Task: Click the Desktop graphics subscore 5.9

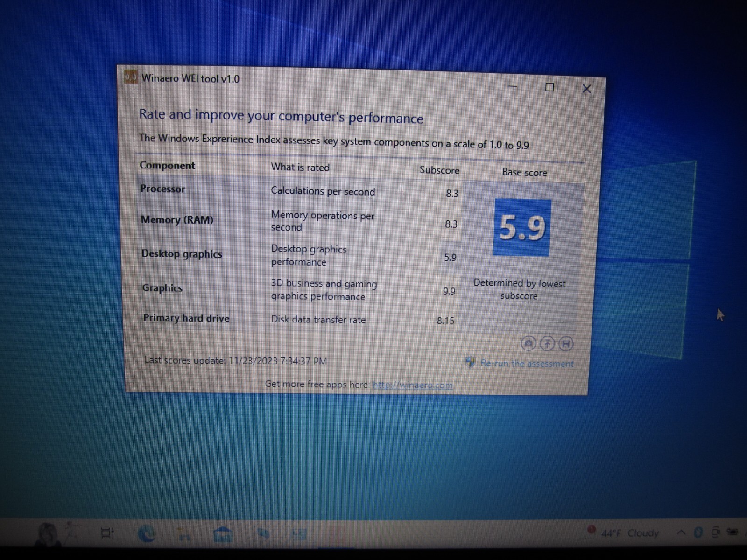Action: coord(450,258)
